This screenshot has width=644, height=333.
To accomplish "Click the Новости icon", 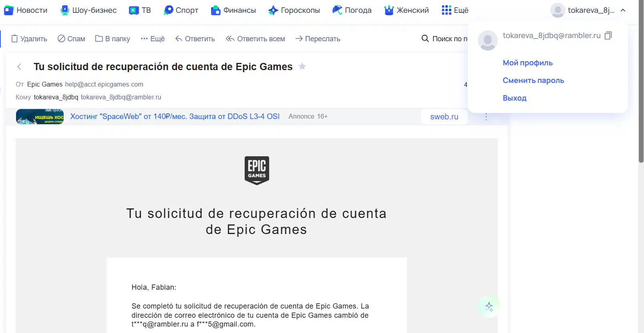I will [9, 10].
